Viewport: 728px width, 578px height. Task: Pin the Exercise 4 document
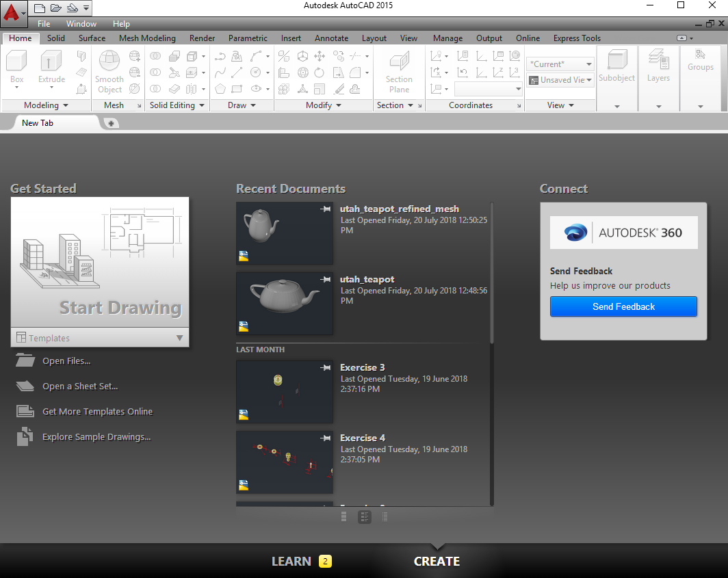[x=326, y=438]
